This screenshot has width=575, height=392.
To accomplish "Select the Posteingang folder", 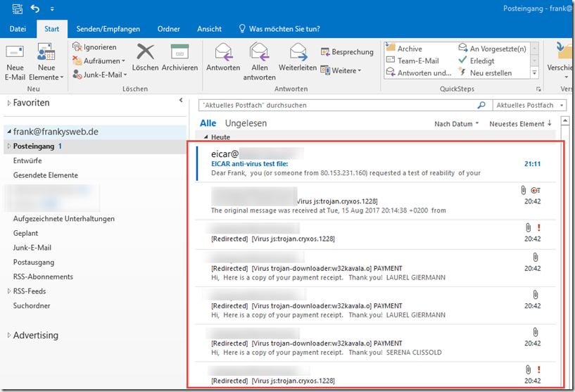I will (x=32, y=146).
